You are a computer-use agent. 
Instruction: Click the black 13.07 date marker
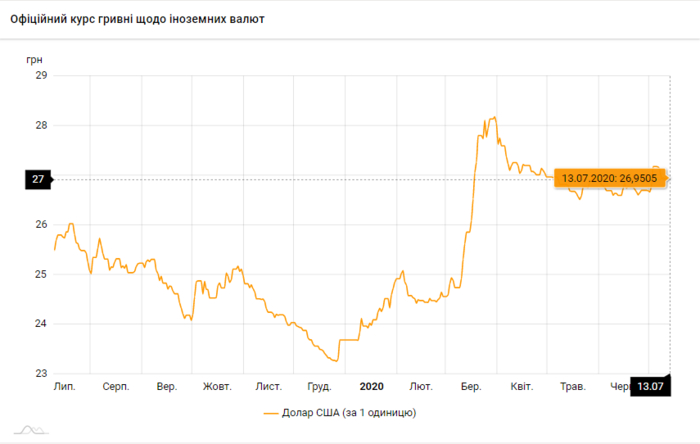(x=650, y=386)
